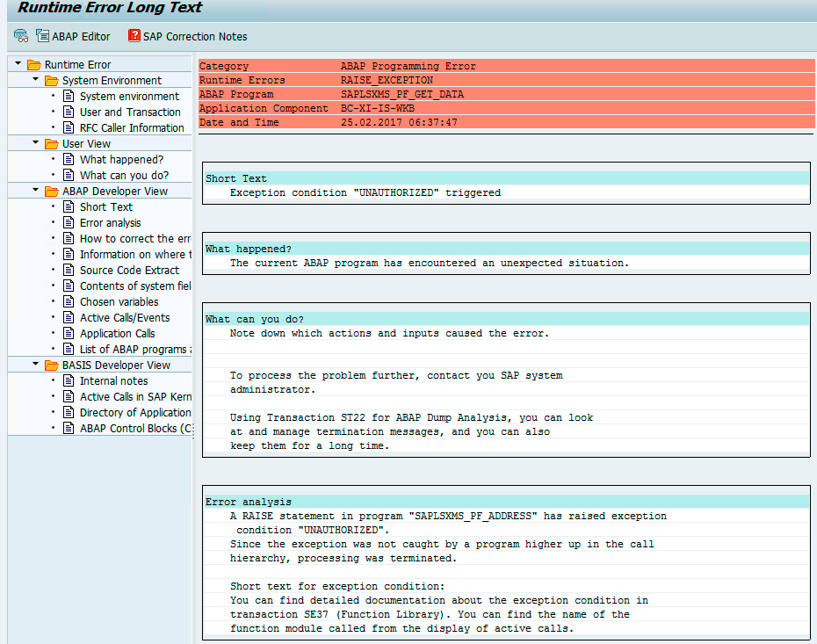Open Contents of system fields entry
Screen dimensions: 817x644
tap(135, 286)
